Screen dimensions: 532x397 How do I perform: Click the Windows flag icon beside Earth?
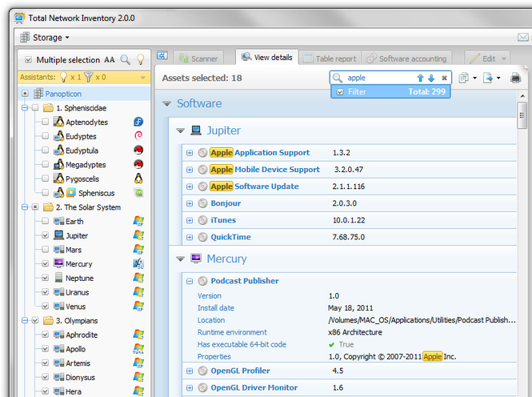138,221
